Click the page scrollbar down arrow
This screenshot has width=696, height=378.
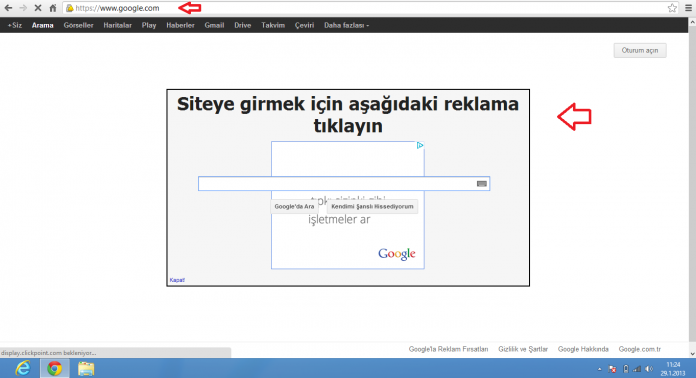pos(692,354)
